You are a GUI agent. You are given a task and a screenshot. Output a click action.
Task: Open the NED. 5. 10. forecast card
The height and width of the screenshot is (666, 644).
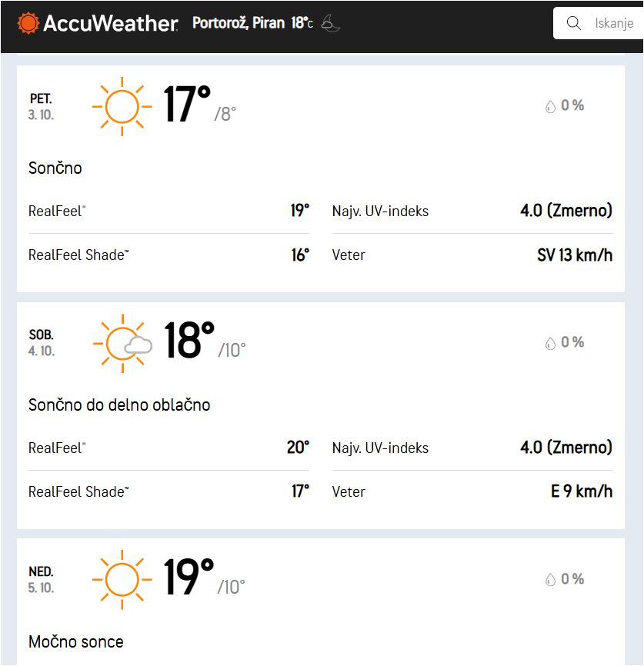coord(320,608)
